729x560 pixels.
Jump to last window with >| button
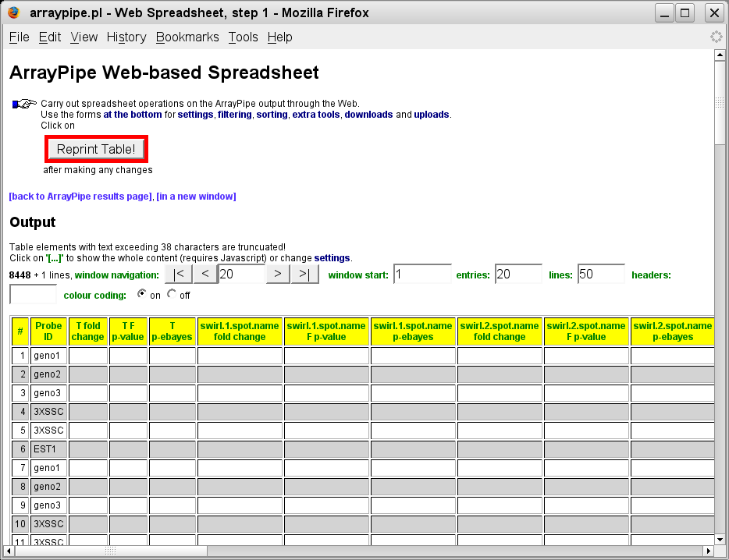[304, 275]
